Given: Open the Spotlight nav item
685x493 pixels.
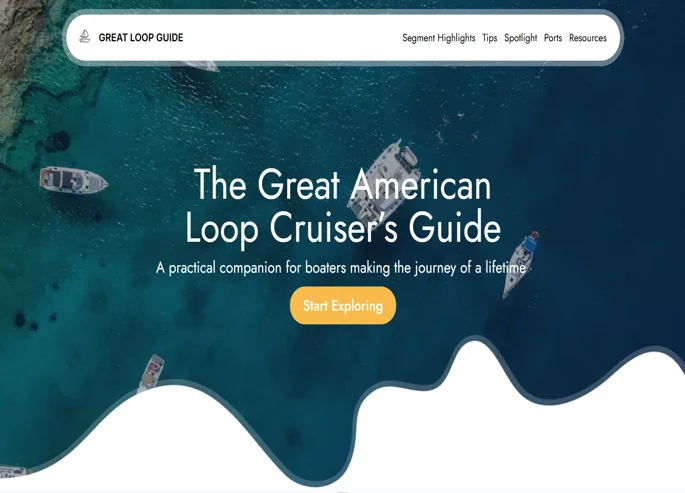Looking at the screenshot, I should tap(520, 38).
